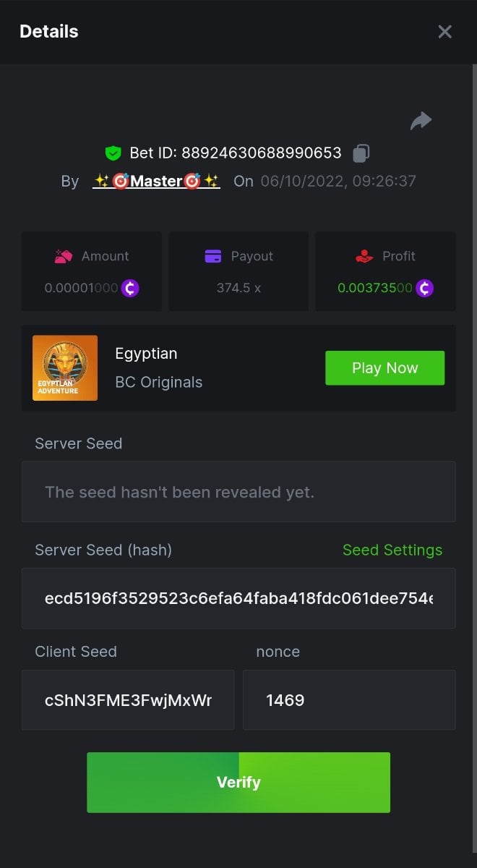This screenshot has height=868, width=477.
Task: Click the green verified shield icon
Action: point(112,153)
